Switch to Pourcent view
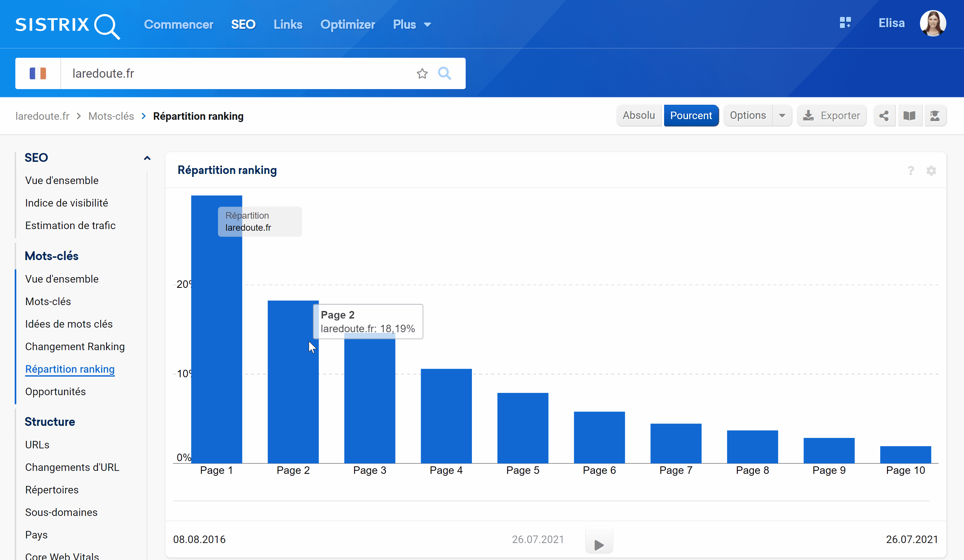 [691, 116]
